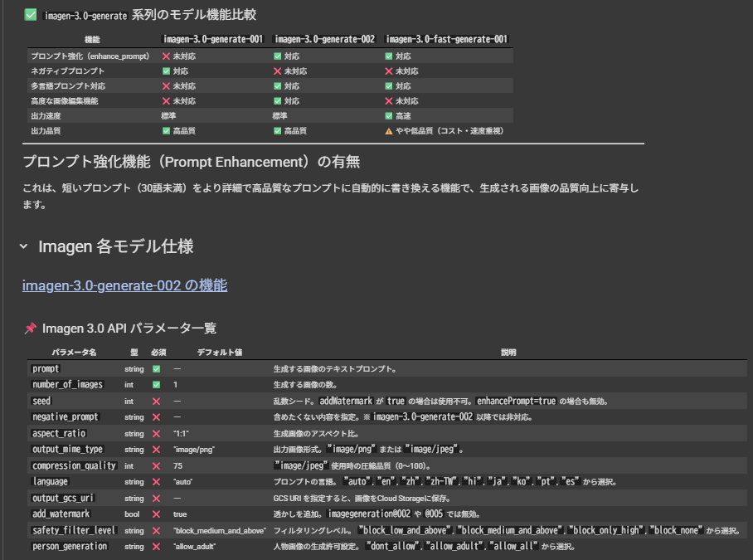Click the "allow_all" option in person_generation description

(x=513, y=546)
